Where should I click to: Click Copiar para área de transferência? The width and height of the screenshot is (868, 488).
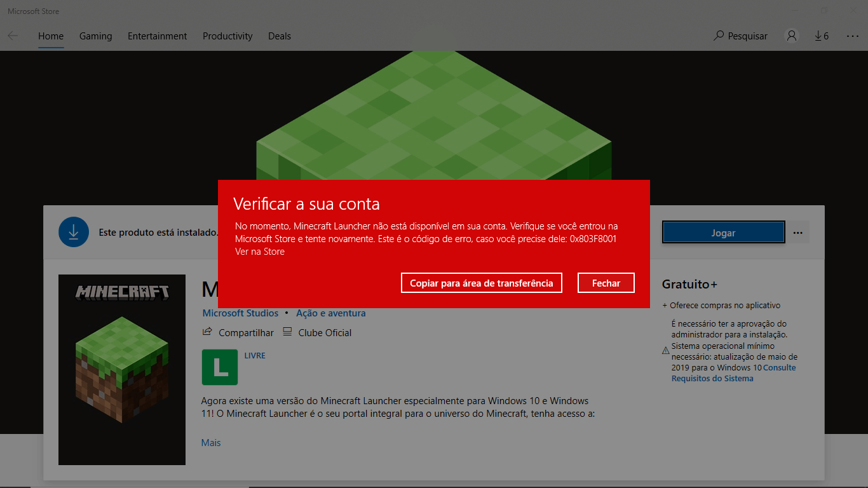(482, 283)
